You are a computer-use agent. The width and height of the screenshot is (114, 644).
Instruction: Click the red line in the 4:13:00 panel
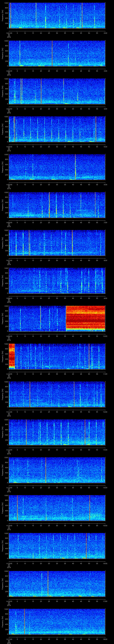pyautogui.click(x=46, y=470)
